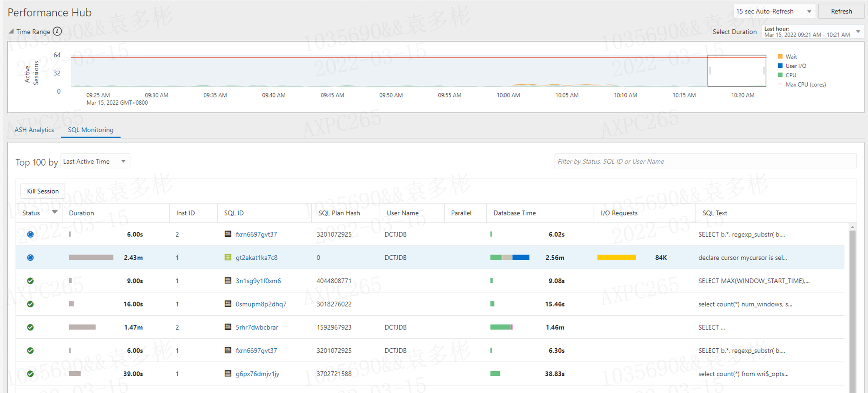Click running status icon of gt2akat1ka7c8 row
868x393 pixels.
point(30,258)
